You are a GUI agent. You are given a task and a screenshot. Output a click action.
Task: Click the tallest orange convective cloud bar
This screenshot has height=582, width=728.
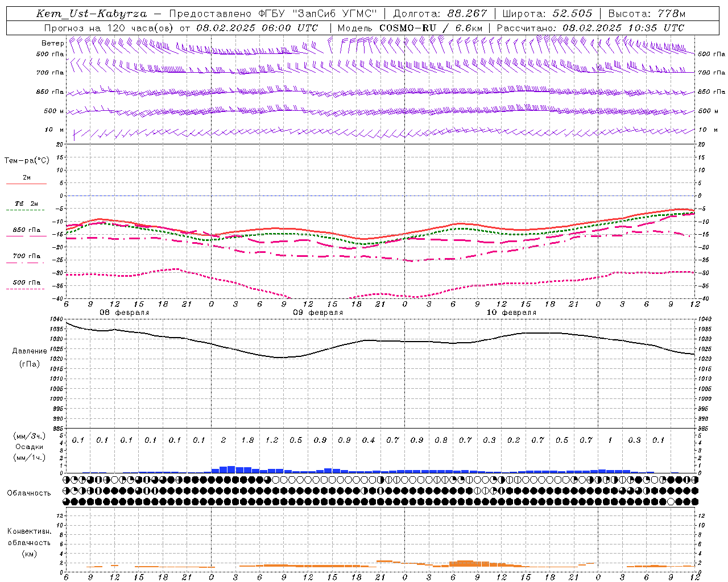(x=465, y=564)
